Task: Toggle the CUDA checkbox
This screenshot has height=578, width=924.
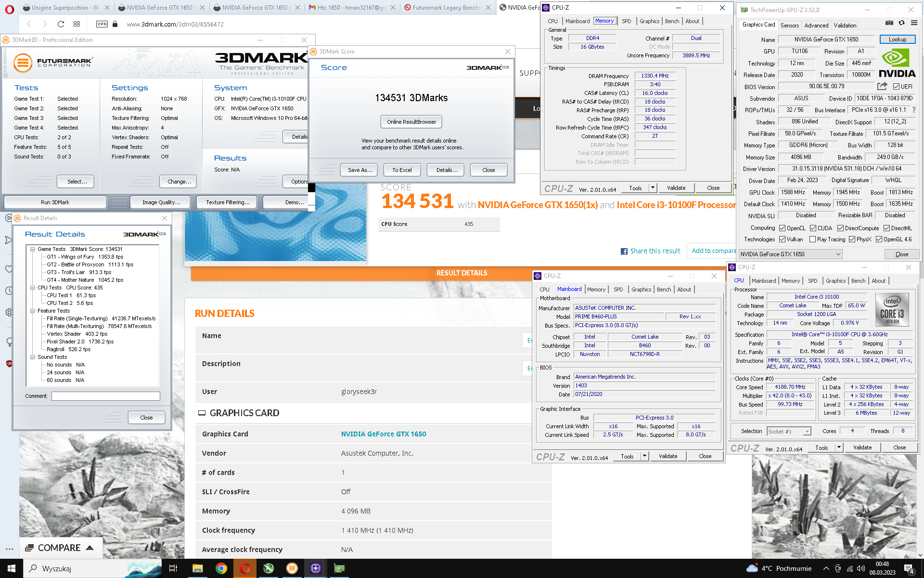Action: point(813,228)
